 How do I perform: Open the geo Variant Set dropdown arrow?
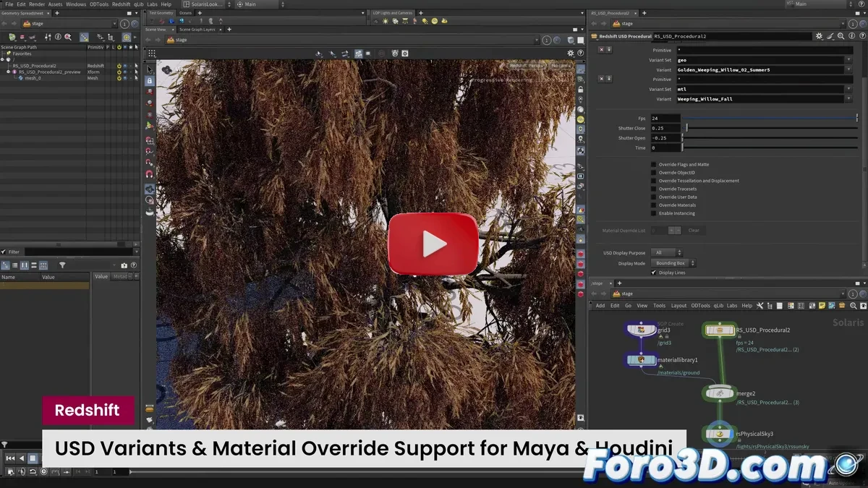tap(849, 60)
